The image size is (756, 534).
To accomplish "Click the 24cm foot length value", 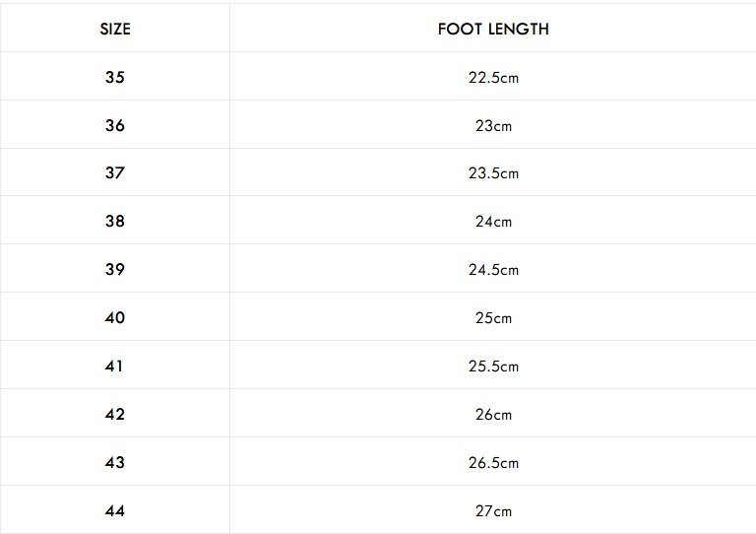I will 493,221.
